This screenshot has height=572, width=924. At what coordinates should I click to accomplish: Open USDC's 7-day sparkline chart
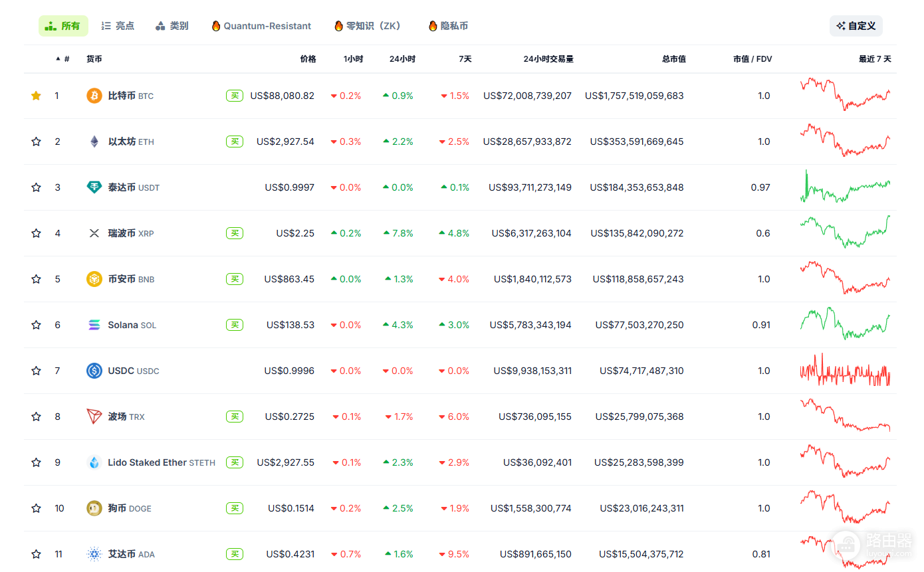tap(846, 370)
